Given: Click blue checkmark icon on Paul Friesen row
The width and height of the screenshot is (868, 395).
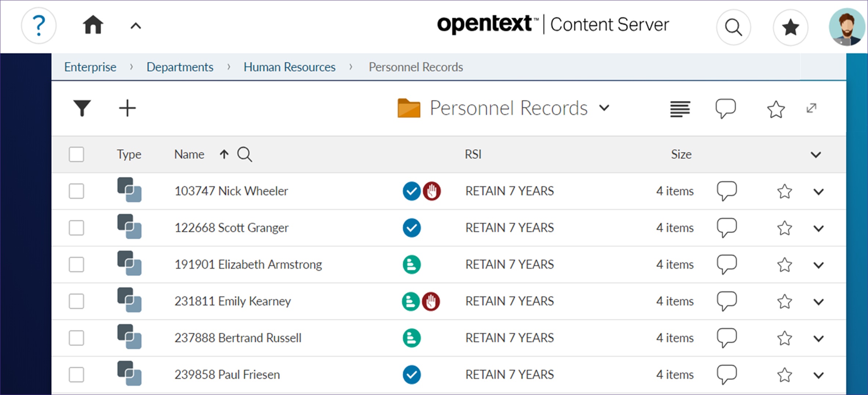Looking at the screenshot, I should (x=412, y=374).
